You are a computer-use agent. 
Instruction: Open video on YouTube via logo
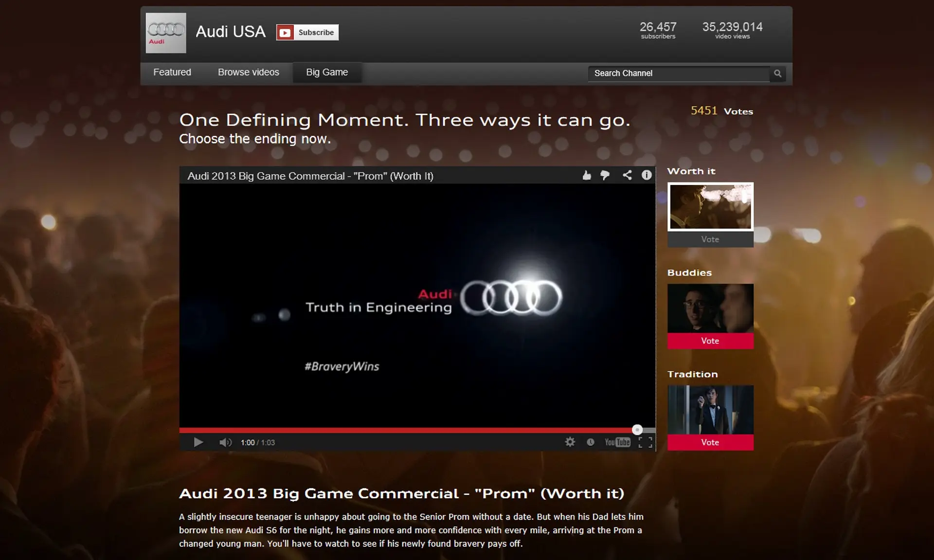click(x=617, y=442)
